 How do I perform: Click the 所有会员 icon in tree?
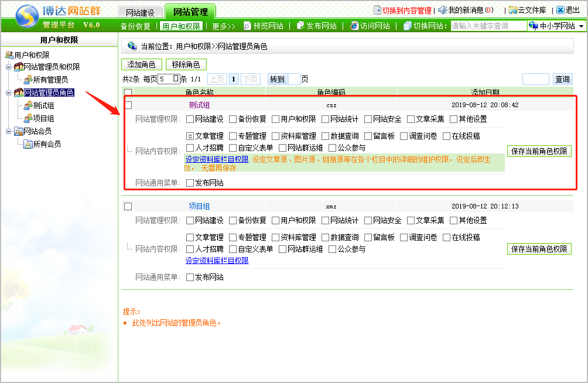pos(28,144)
